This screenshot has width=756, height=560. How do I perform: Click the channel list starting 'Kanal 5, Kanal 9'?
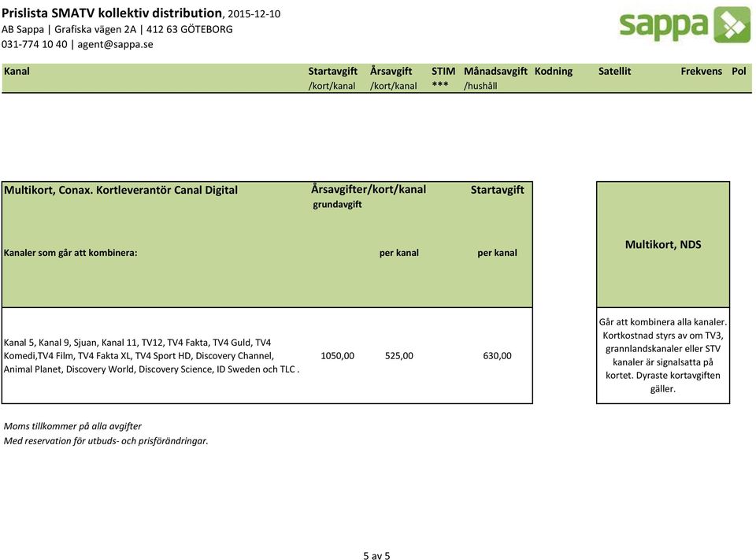(x=151, y=356)
